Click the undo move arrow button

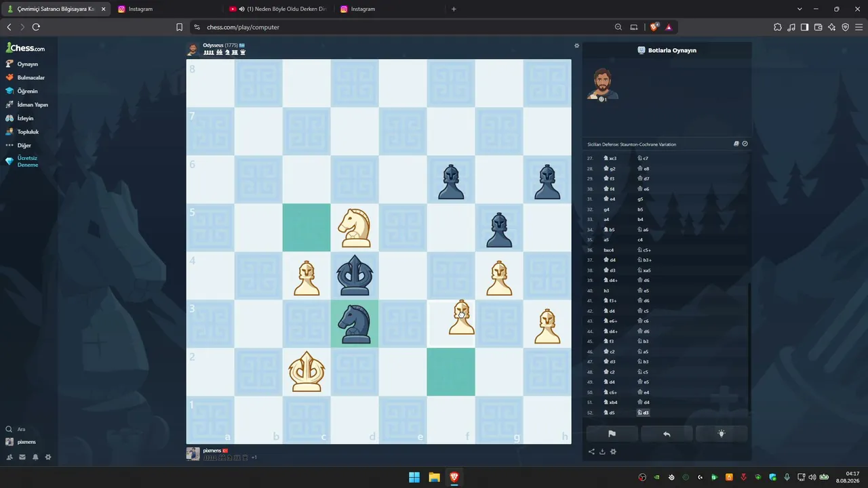tap(667, 434)
